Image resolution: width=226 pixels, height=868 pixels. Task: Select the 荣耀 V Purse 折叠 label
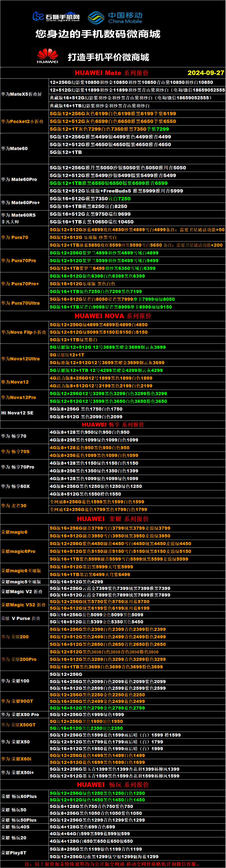pyautogui.click(x=20, y=618)
